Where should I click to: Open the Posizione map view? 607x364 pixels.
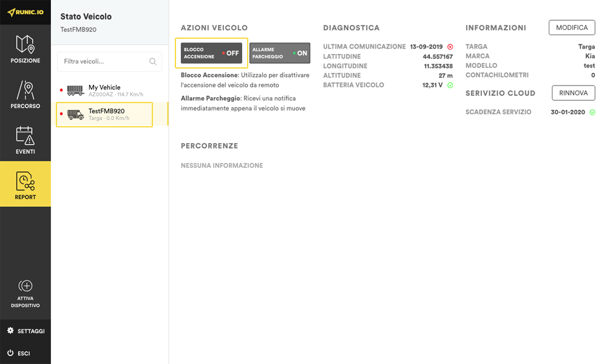click(25, 49)
